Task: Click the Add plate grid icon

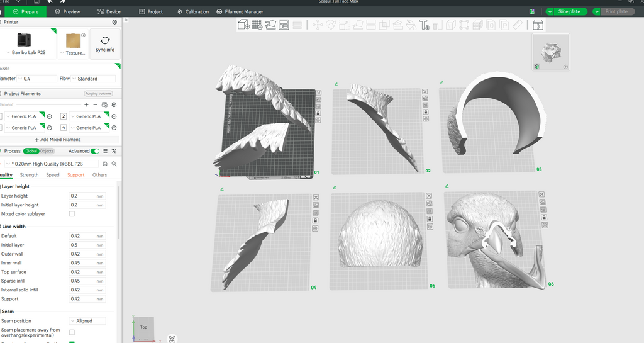Action: (257, 25)
